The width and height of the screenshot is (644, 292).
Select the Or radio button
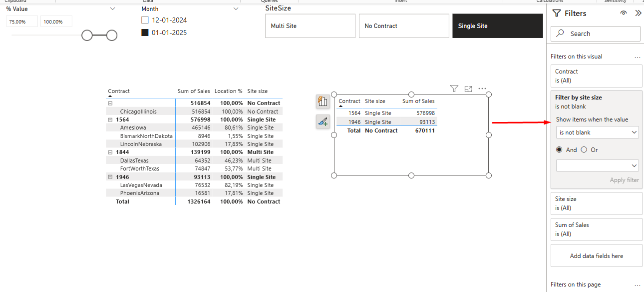(x=584, y=150)
